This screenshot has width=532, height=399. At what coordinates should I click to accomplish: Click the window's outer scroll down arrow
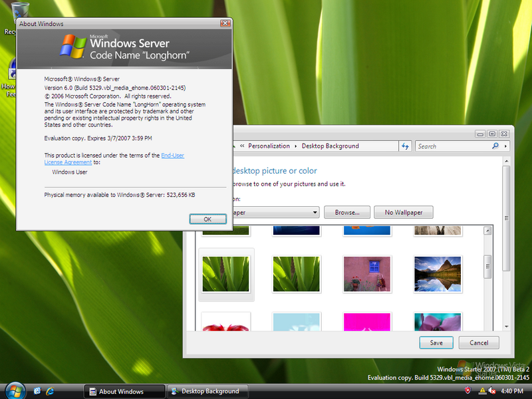click(506, 327)
